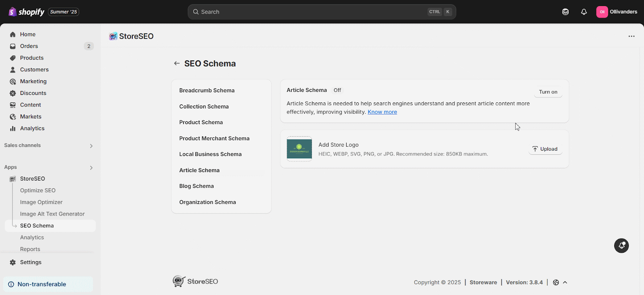Click the Settings gear icon
Screen dimensions: 644x295
click(x=13, y=262)
